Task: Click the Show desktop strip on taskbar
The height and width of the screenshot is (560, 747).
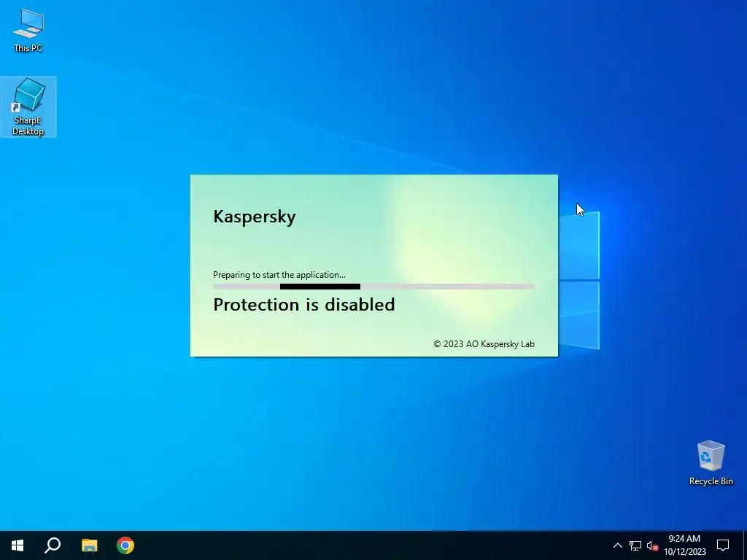Action: pyautogui.click(x=745, y=545)
